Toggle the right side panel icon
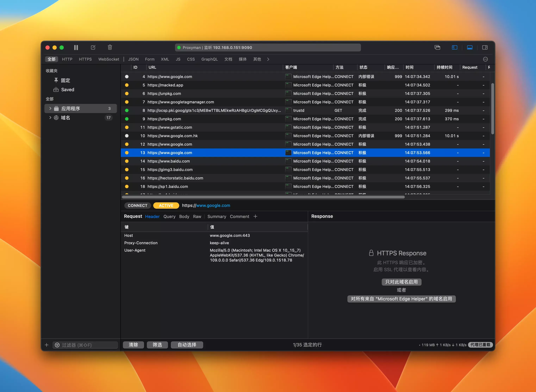 point(485,47)
